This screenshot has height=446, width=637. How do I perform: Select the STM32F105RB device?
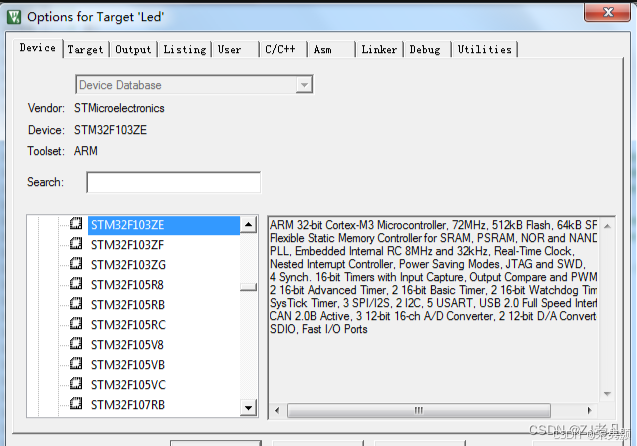(128, 305)
